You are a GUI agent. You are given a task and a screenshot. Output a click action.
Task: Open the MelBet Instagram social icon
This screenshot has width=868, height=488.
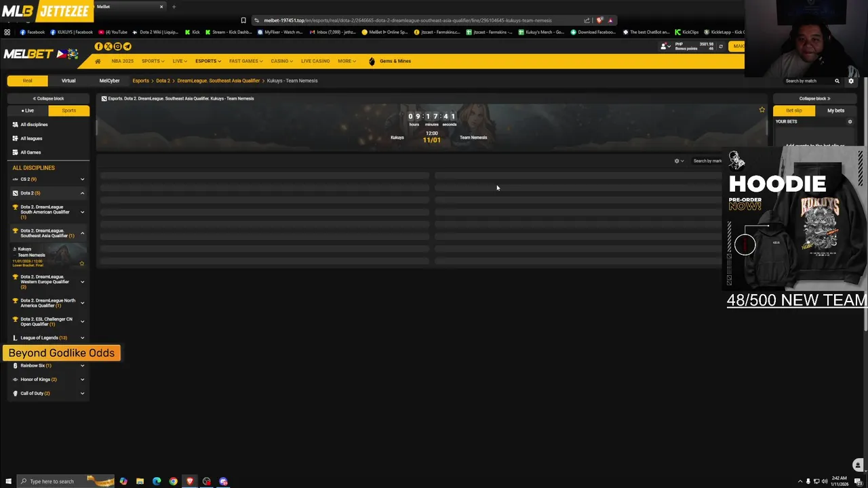(117, 46)
